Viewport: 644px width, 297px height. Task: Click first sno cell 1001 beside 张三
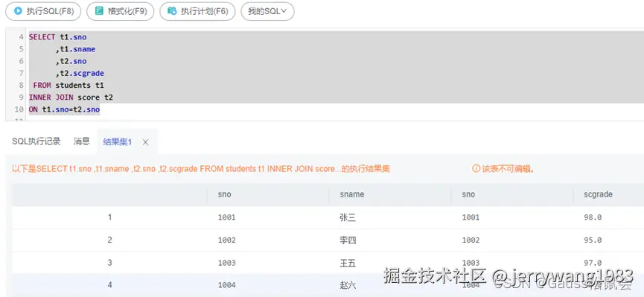[x=227, y=217]
